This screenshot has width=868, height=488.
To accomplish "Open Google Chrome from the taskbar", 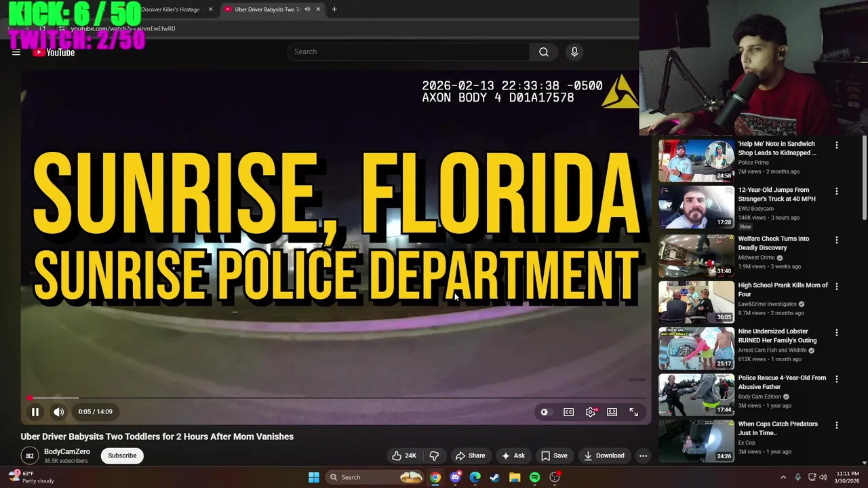I will coord(435,477).
